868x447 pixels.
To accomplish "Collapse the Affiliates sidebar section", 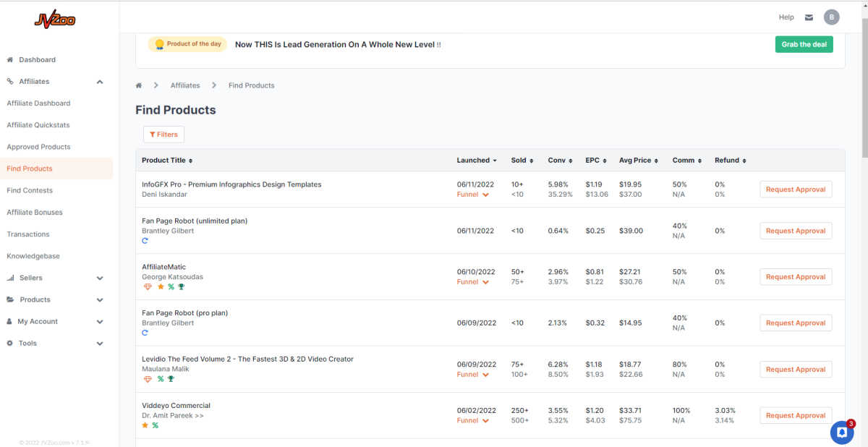I will [100, 82].
